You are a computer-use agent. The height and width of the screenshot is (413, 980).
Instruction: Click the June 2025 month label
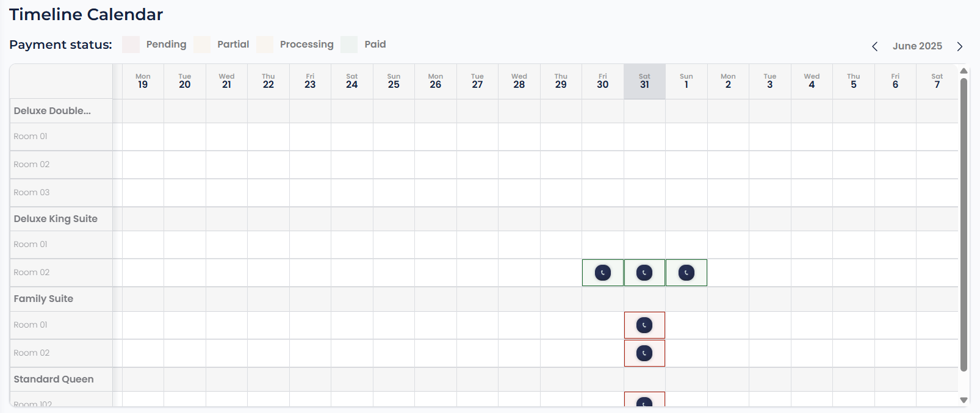click(917, 46)
